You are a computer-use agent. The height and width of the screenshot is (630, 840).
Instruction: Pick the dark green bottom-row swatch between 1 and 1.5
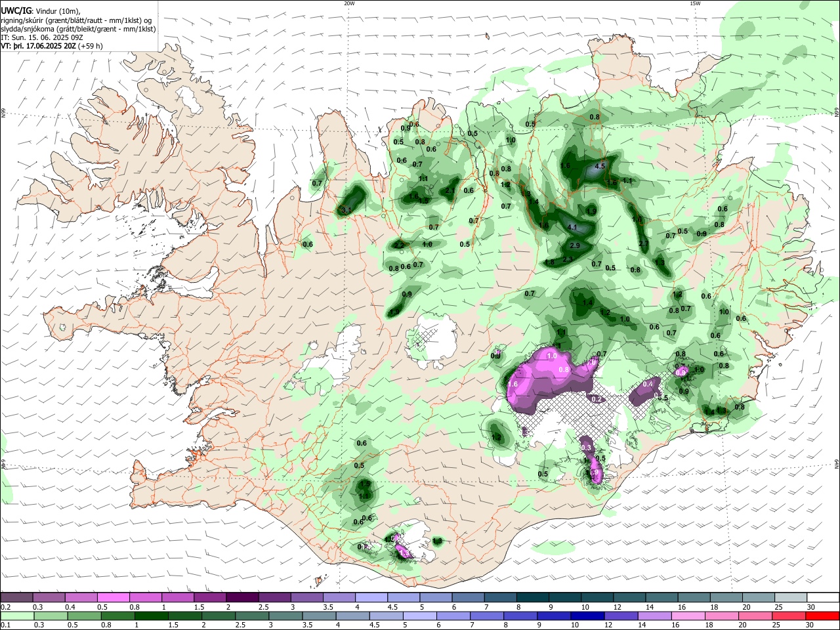(152, 616)
